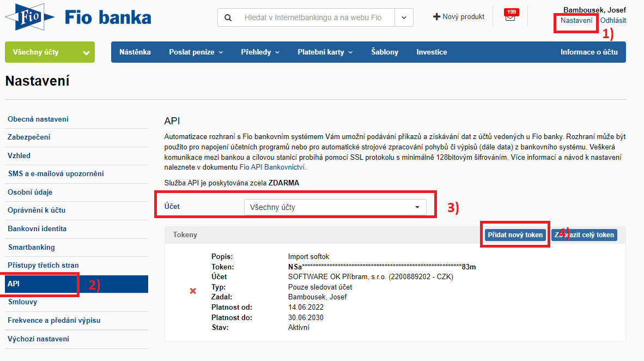Click the Odhlásit link to log out

613,21
